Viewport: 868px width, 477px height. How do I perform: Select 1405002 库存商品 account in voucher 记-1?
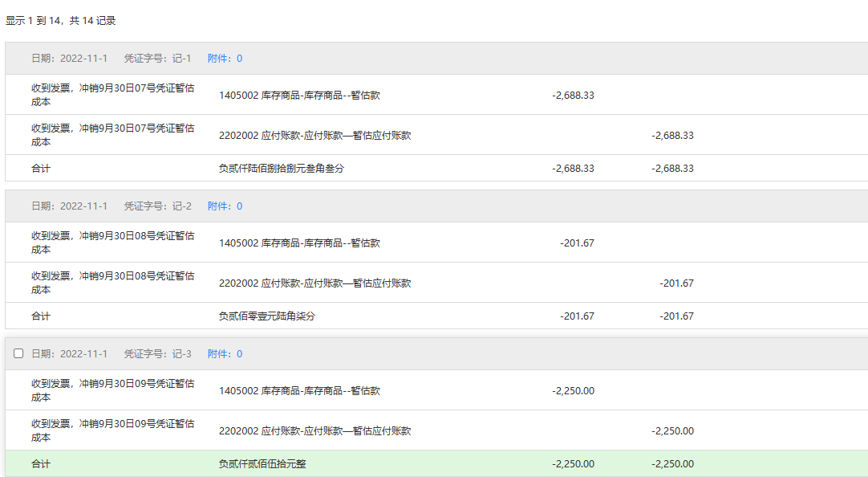pos(299,96)
